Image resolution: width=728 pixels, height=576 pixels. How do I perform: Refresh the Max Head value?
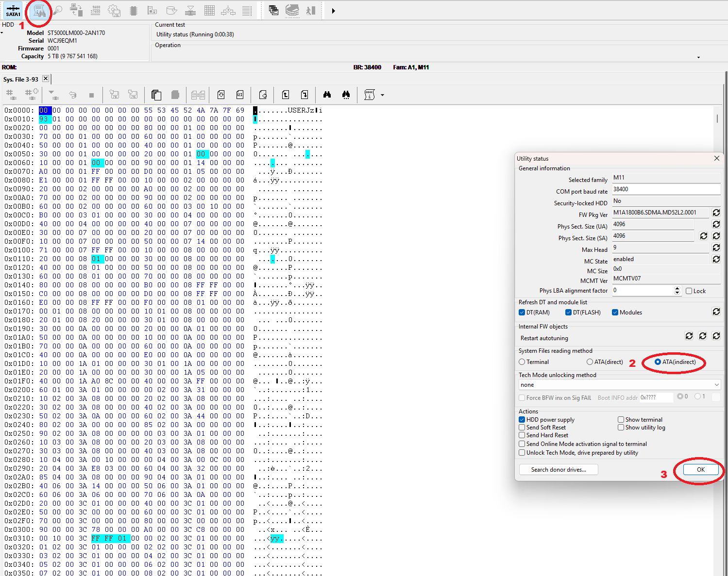pyautogui.click(x=716, y=247)
